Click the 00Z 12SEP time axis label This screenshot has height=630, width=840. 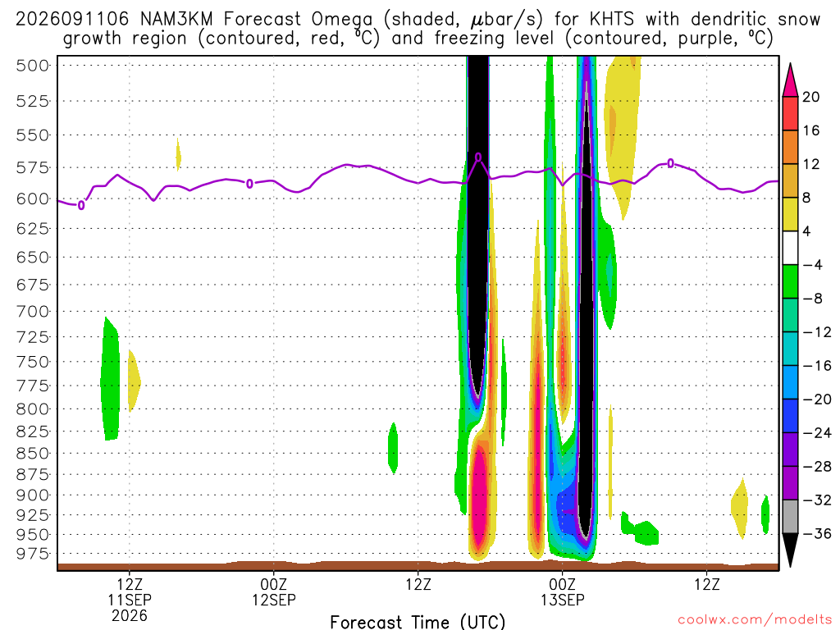click(274, 592)
